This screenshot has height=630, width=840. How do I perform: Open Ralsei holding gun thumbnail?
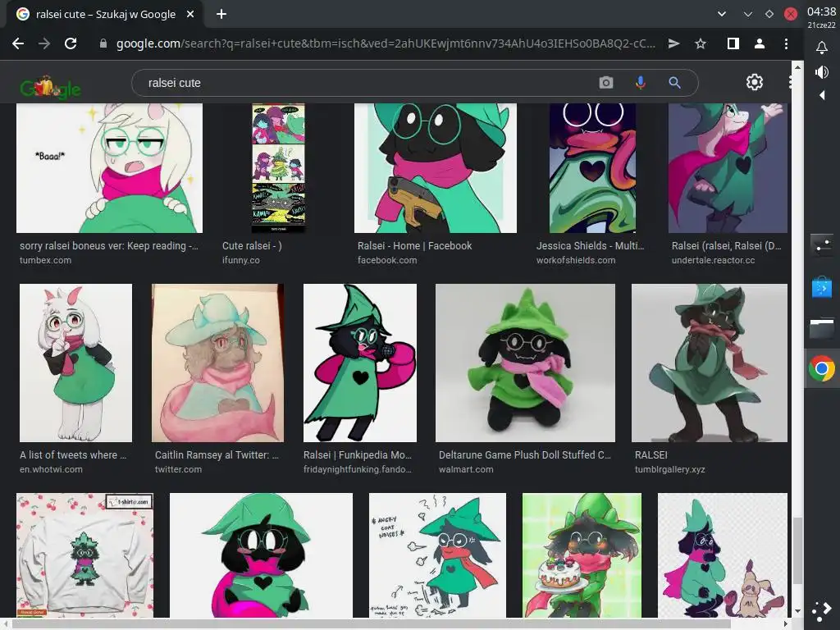(x=436, y=168)
